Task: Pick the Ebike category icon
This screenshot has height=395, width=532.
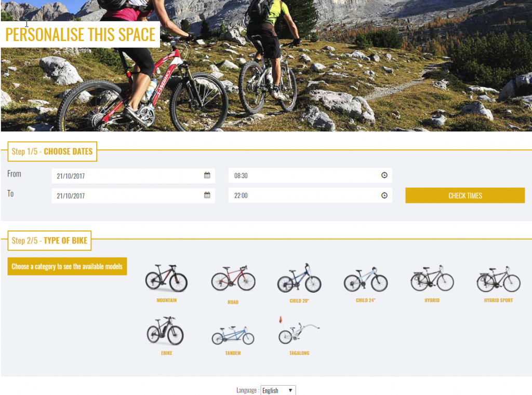Action: 165,331
